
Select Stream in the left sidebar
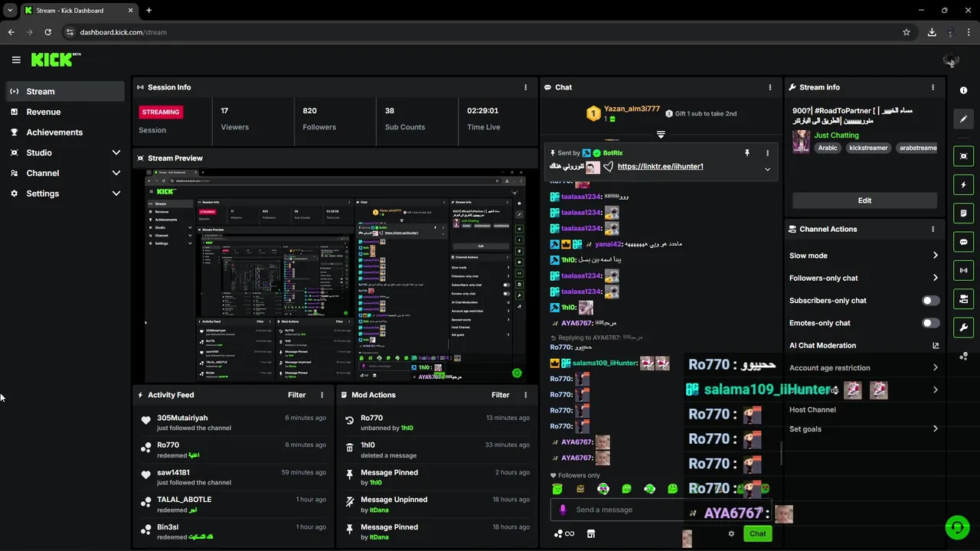tap(66, 91)
